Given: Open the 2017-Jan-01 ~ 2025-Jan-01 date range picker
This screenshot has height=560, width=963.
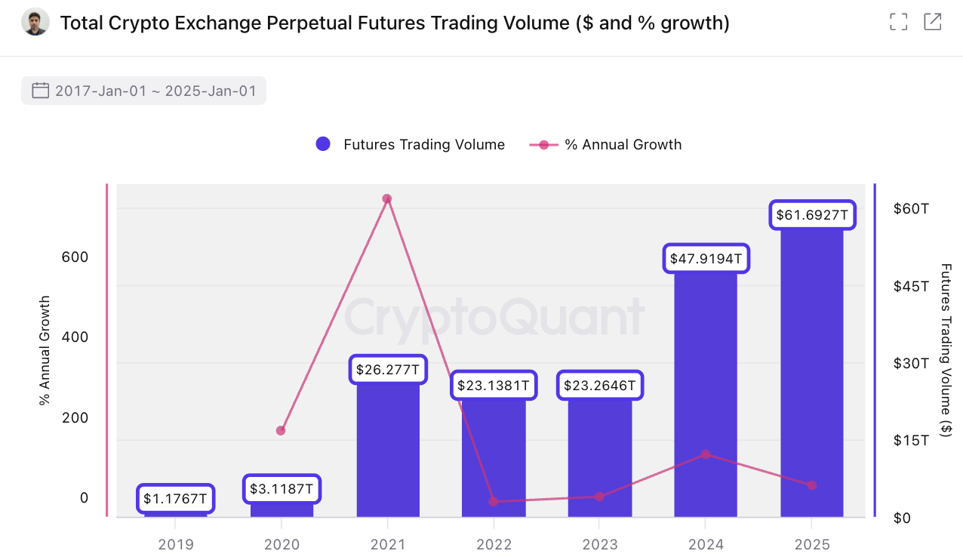Looking at the screenshot, I should (155, 91).
